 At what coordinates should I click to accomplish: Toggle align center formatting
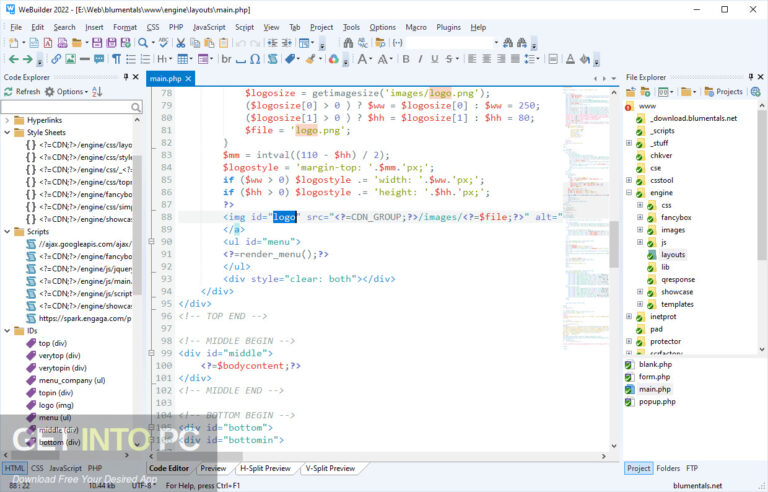coord(486,59)
